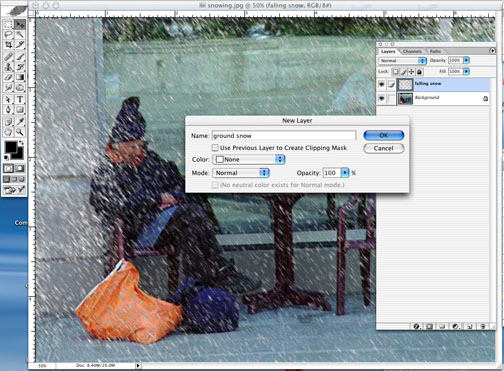Select Full Screen Mode with menu bar
The image size is (504, 371).
tap(14, 179)
